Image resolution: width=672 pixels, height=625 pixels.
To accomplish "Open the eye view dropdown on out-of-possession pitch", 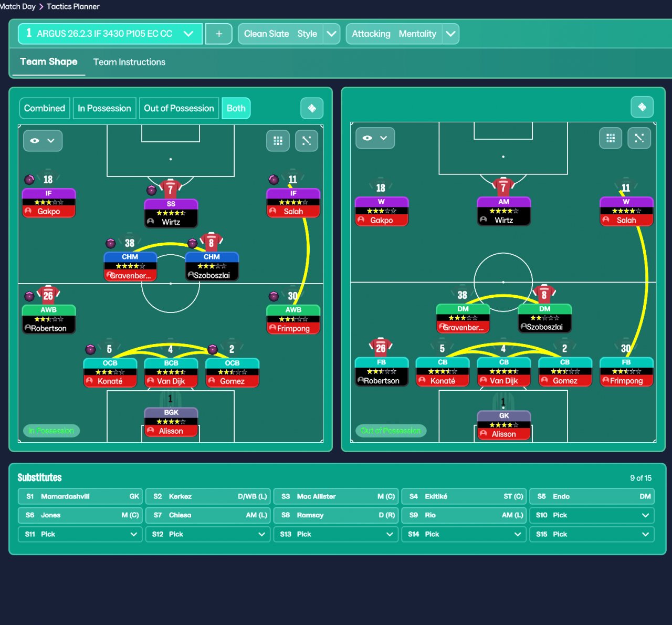I will tap(375, 138).
